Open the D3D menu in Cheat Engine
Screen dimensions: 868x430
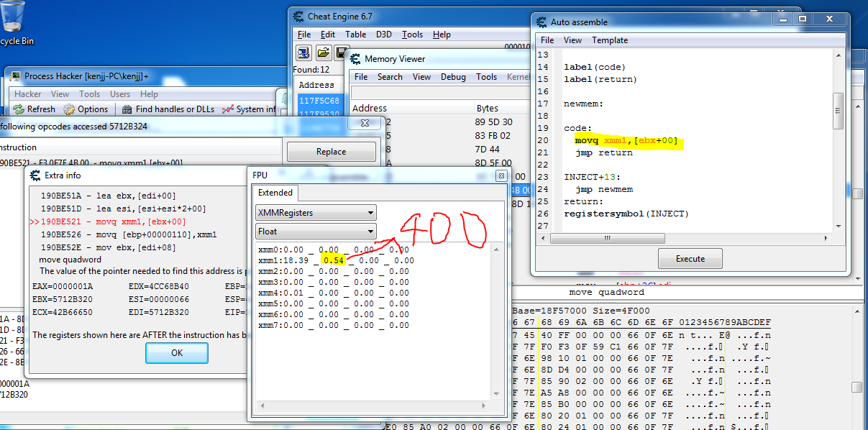(384, 35)
